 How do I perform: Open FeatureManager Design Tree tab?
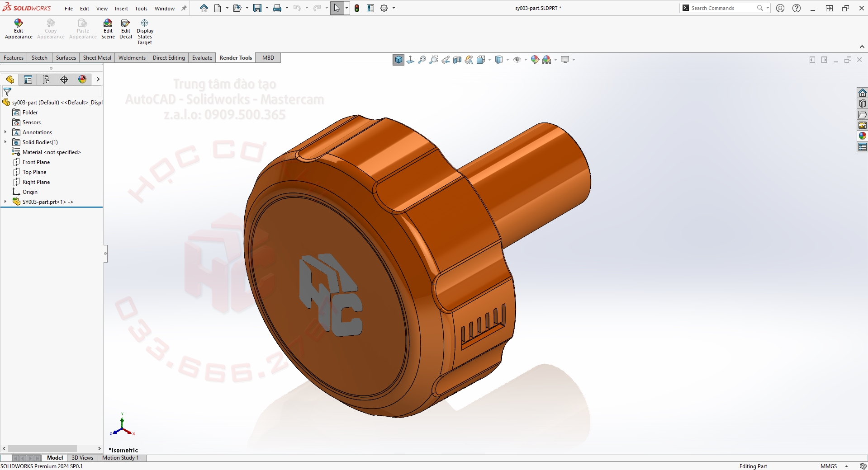(x=10, y=80)
